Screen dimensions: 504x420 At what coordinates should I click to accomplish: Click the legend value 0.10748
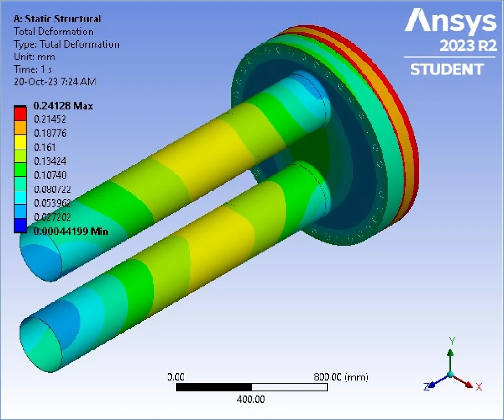[x=50, y=175]
